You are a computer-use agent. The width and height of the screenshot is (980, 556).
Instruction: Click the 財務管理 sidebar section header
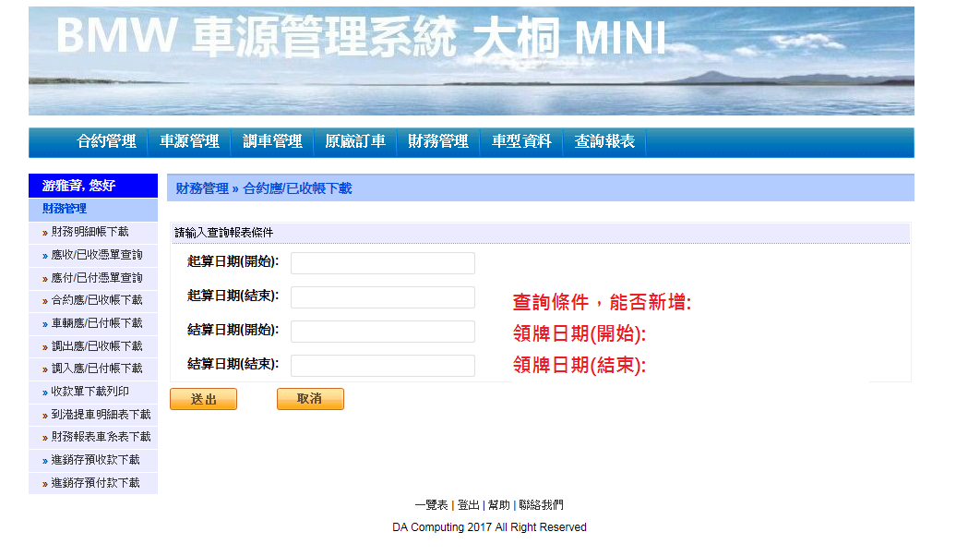point(65,209)
